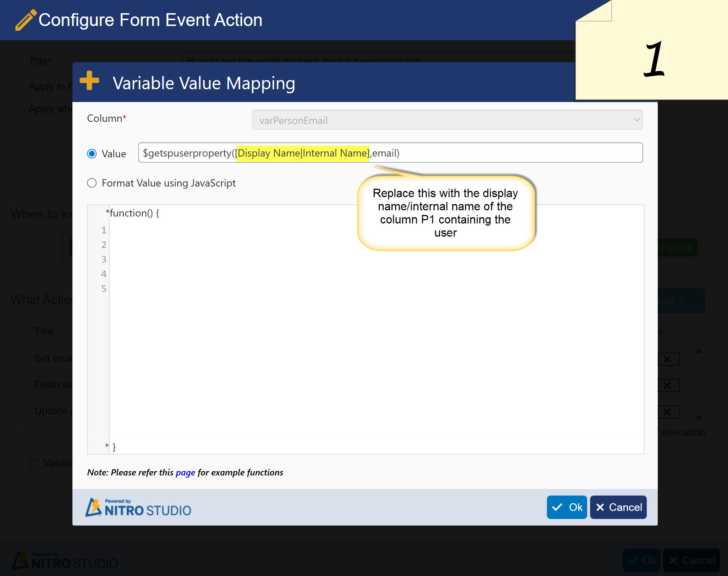This screenshot has width=728, height=576.
Task: Click the Nitro Studio logo in dialog footer
Action: tap(138, 507)
